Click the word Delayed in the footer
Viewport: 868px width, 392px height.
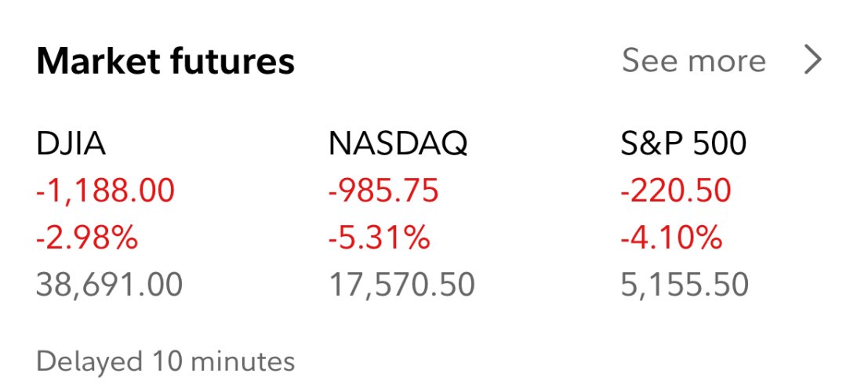[x=89, y=363]
